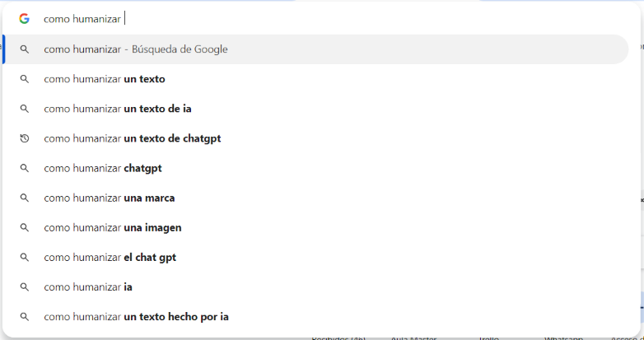
Task: Open suggestion 'como humanizar el chat gpt'
Action: pyautogui.click(x=315, y=258)
